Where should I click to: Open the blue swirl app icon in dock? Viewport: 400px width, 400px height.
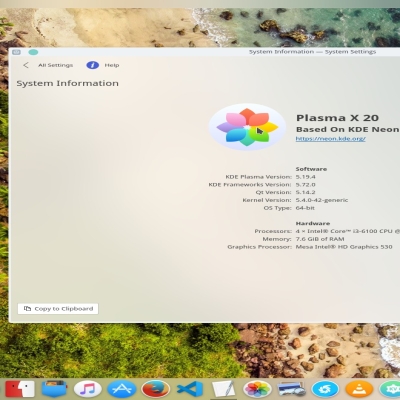325,389
